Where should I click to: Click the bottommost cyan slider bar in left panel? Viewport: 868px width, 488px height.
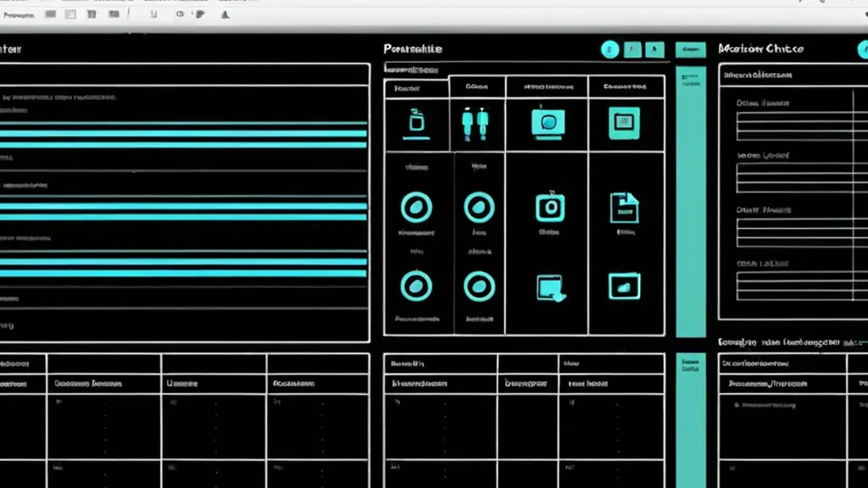point(183,274)
